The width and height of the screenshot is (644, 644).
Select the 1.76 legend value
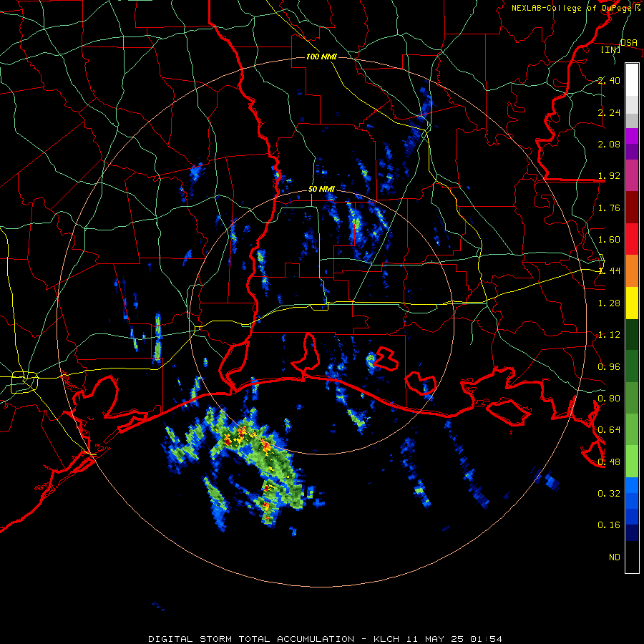coord(609,208)
